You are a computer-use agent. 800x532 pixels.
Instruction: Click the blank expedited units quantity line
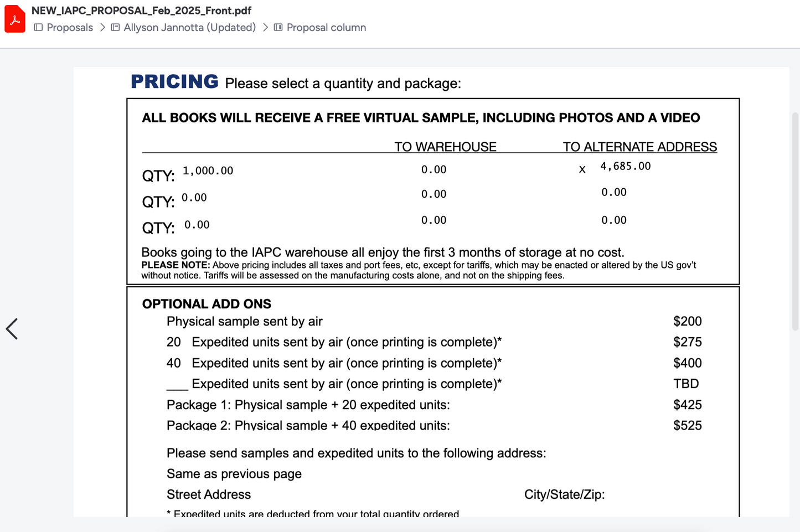click(177, 385)
